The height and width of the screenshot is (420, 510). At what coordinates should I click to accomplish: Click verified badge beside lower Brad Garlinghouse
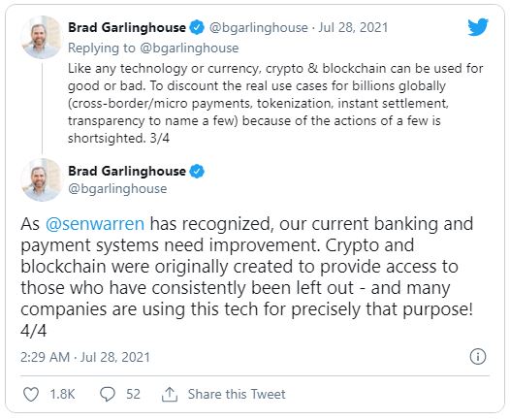click(x=197, y=171)
